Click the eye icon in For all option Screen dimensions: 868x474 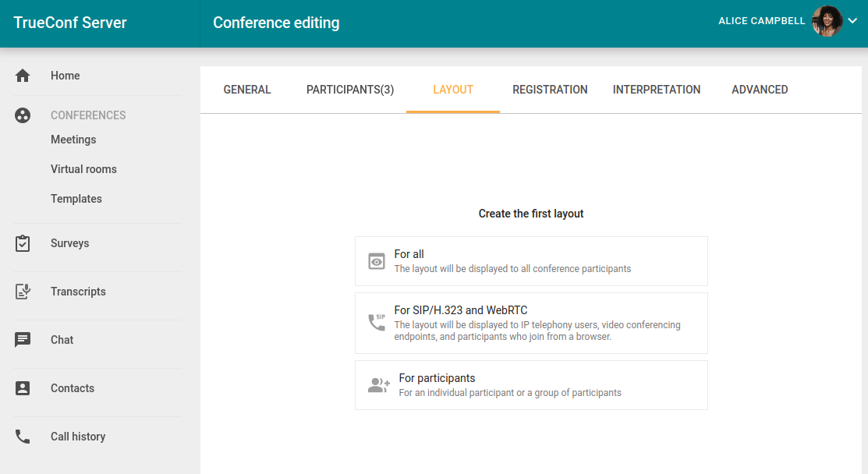[377, 261]
